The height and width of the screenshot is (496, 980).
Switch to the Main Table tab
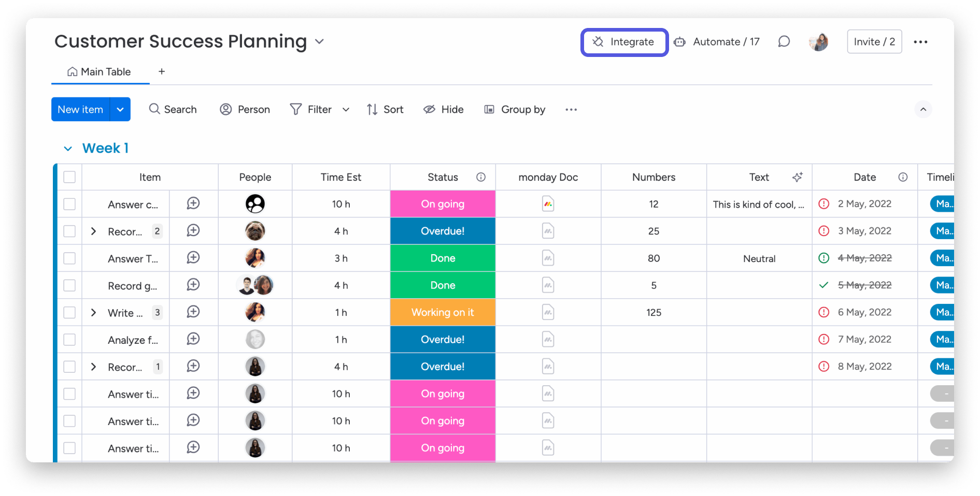coord(100,71)
